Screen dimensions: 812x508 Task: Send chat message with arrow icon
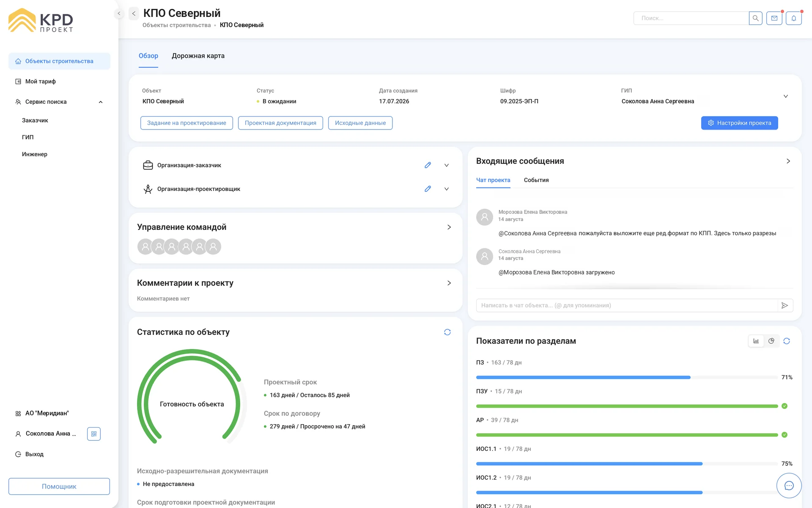click(785, 306)
